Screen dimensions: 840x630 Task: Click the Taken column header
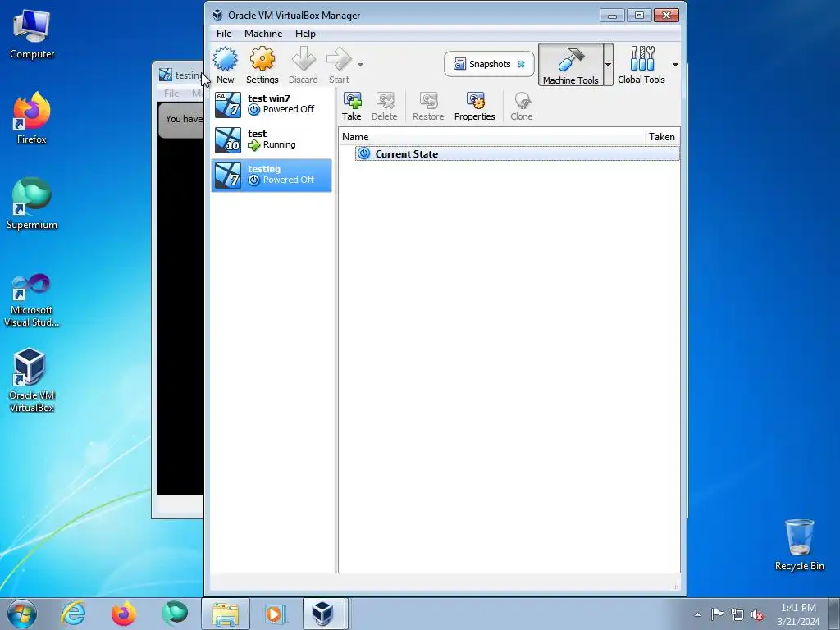point(662,137)
